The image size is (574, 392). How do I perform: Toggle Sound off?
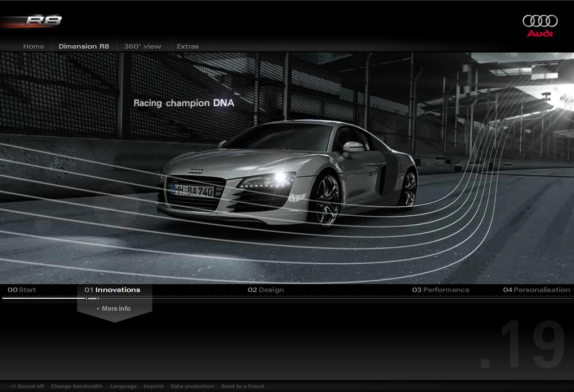coord(31,386)
